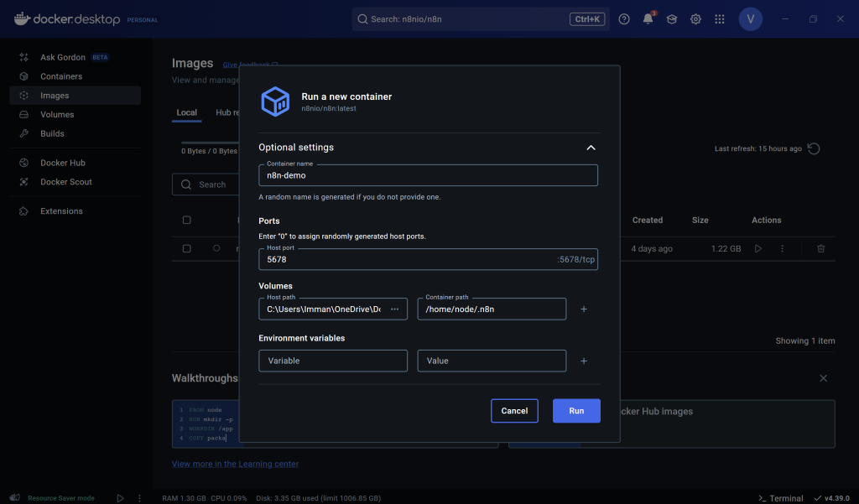859x504 pixels.
Task: Open the apps grid icon
Action: tap(720, 19)
